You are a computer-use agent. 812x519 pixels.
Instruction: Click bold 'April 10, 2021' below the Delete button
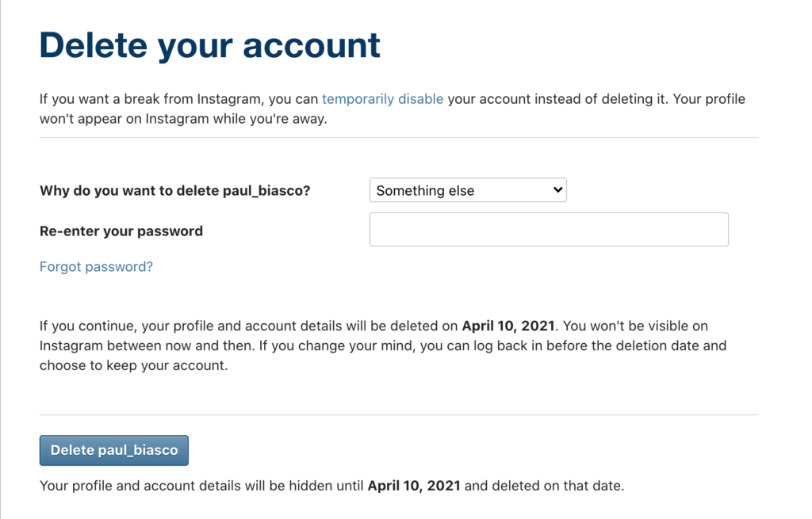414,486
